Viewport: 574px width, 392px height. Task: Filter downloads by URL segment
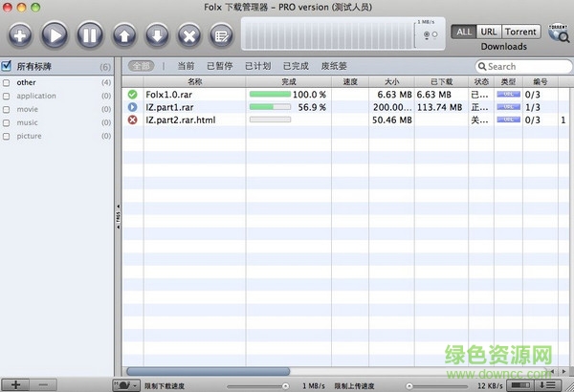489,32
